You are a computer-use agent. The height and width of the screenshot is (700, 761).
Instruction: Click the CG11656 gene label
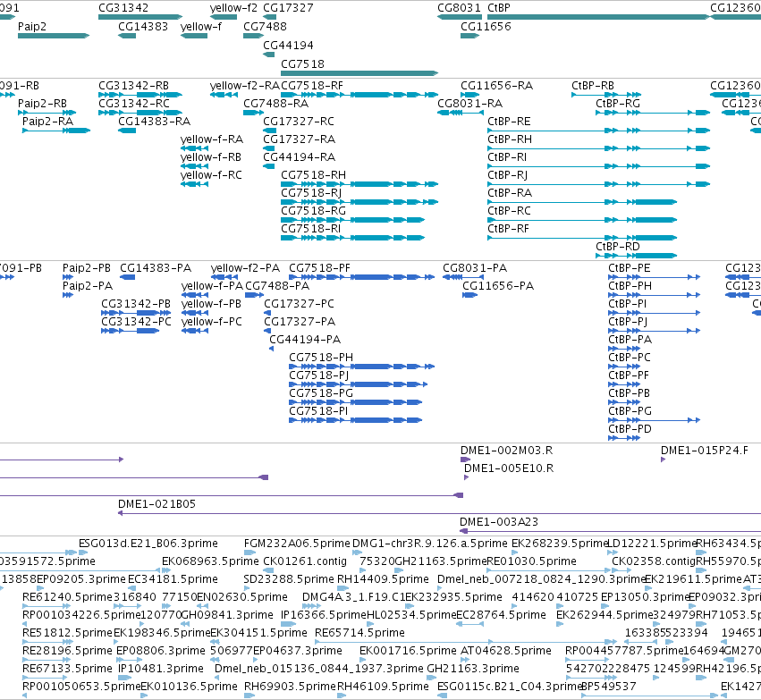tap(486, 26)
